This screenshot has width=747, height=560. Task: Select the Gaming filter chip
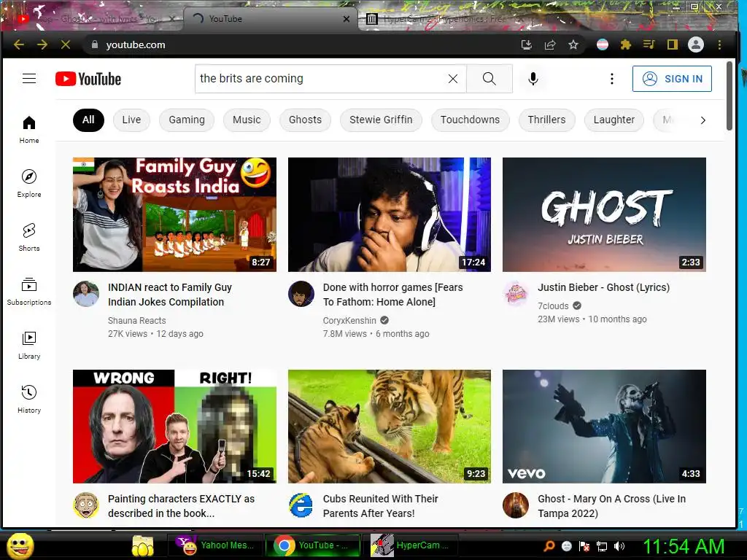click(187, 120)
